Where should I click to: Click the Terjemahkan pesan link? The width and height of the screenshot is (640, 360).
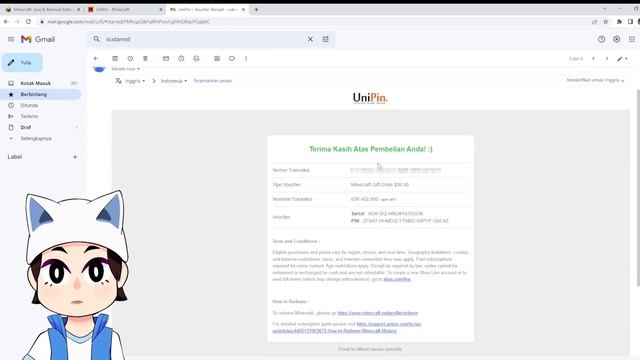click(212, 81)
